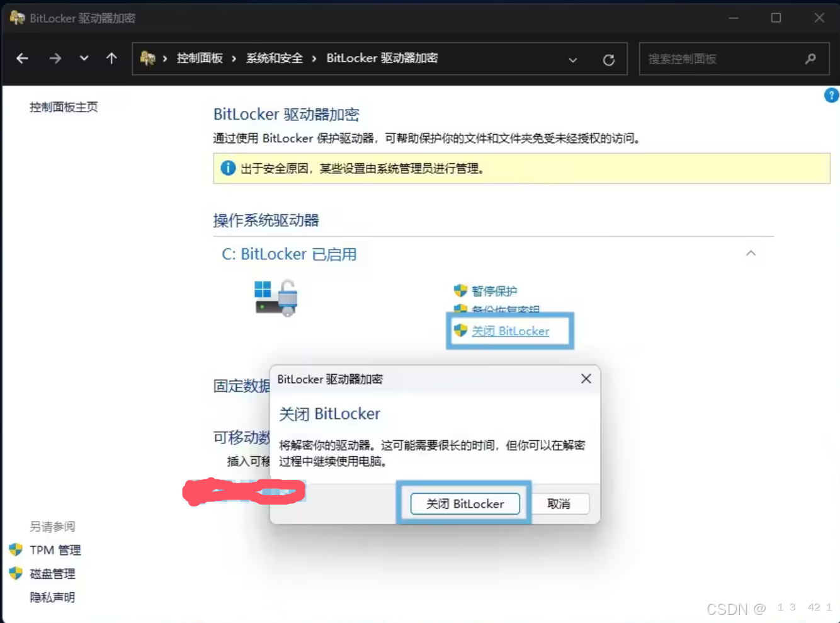Navigate to 系统和安全 in the breadcrumb
This screenshot has width=840, height=623.
(274, 57)
